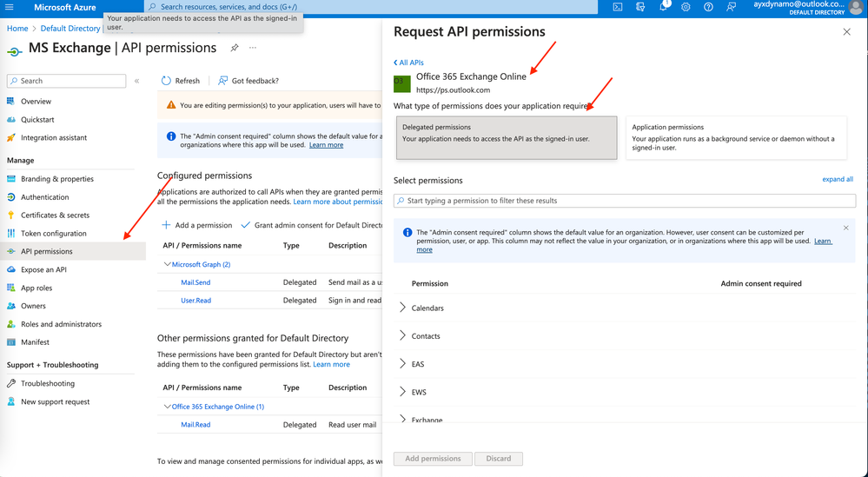Collapse the left navigation menu with the double chevron
The width and height of the screenshot is (868, 477).
pyautogui.click(x=136, y=81)
